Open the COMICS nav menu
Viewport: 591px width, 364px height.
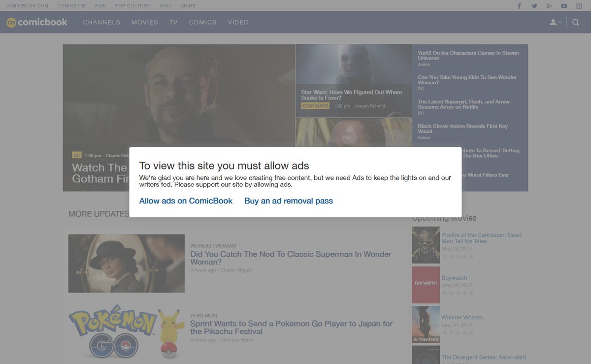pyautogui.click(x=203, y=22)
